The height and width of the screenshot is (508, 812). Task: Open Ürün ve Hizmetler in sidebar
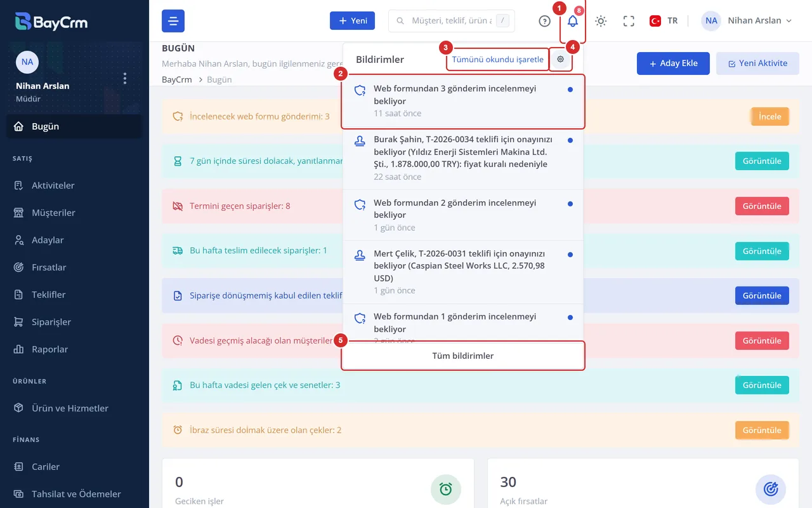point(74,408)
